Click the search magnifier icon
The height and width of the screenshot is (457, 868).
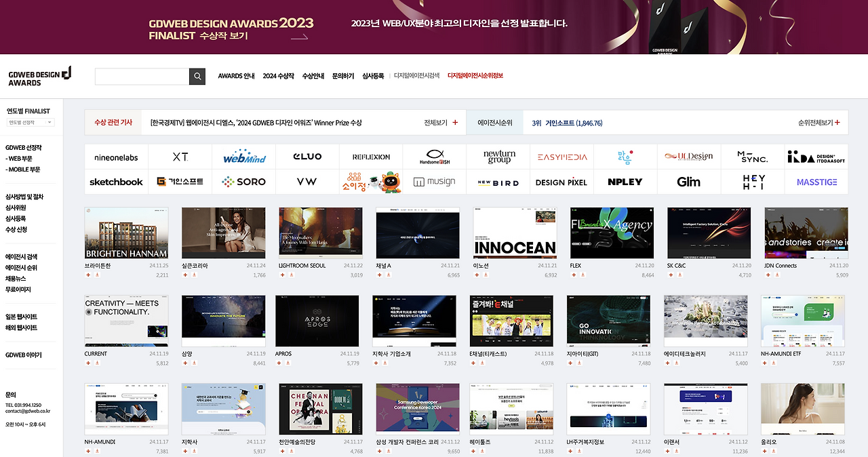[x=197, y=76]
